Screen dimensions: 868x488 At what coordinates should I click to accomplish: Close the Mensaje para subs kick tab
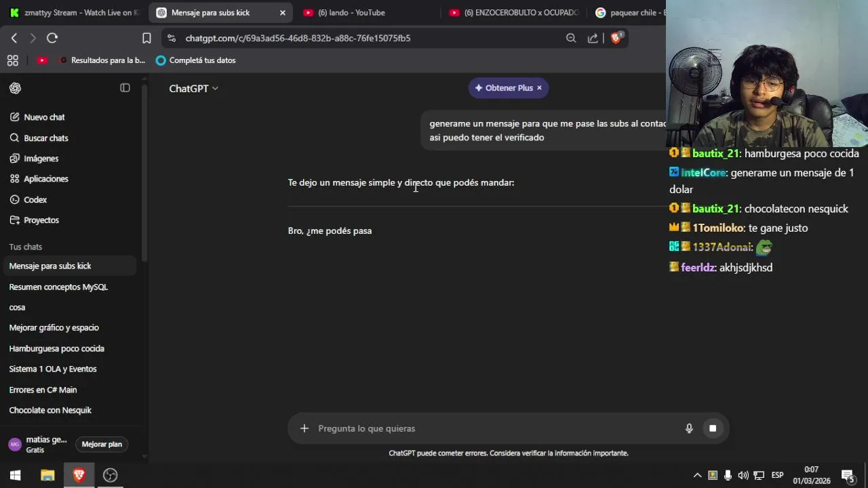(x=283, y=13)
